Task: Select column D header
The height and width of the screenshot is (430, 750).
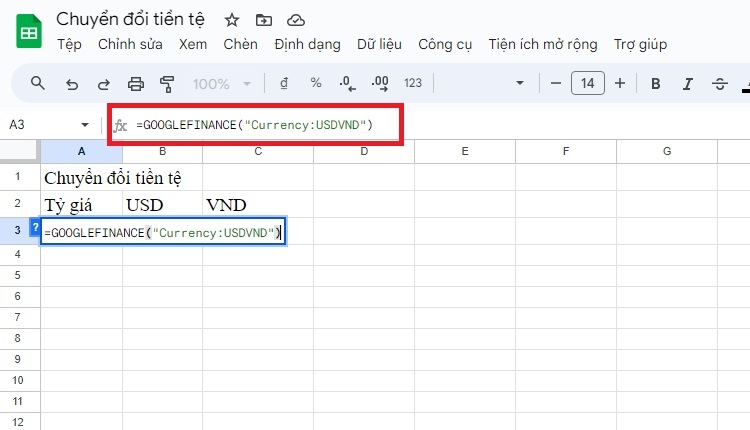Action: point(364,152)
